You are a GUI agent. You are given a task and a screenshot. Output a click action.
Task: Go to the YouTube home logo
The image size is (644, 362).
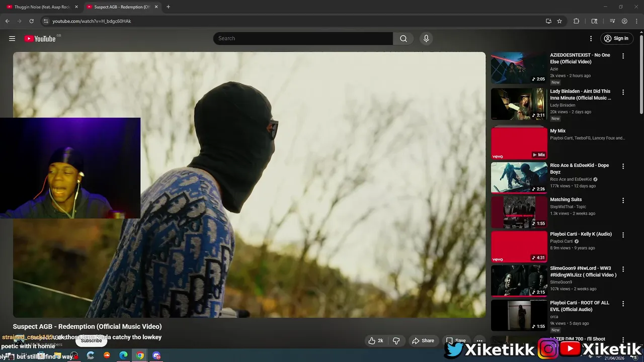[x=40, y=39]
